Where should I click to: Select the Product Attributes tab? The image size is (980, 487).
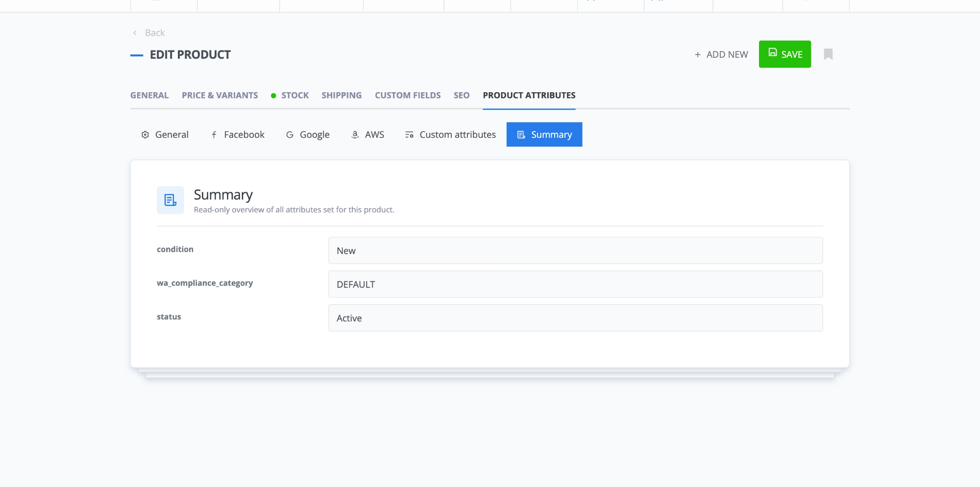point(529,95)
